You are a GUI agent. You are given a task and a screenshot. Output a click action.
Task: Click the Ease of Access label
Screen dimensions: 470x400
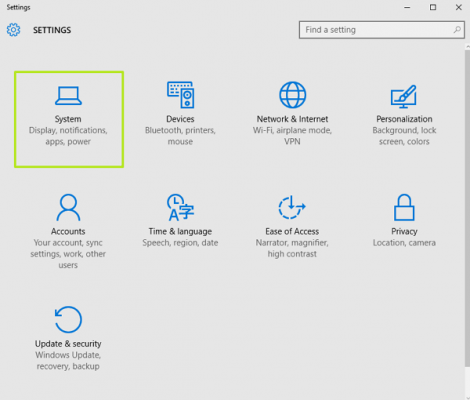pyautogui.click(x=292, y=231)
